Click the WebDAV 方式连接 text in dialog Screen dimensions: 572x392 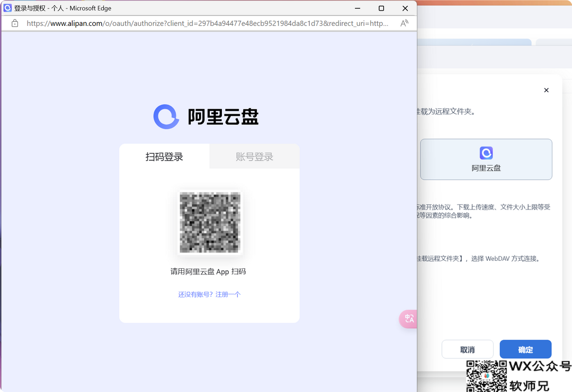[x=513, y=258]
